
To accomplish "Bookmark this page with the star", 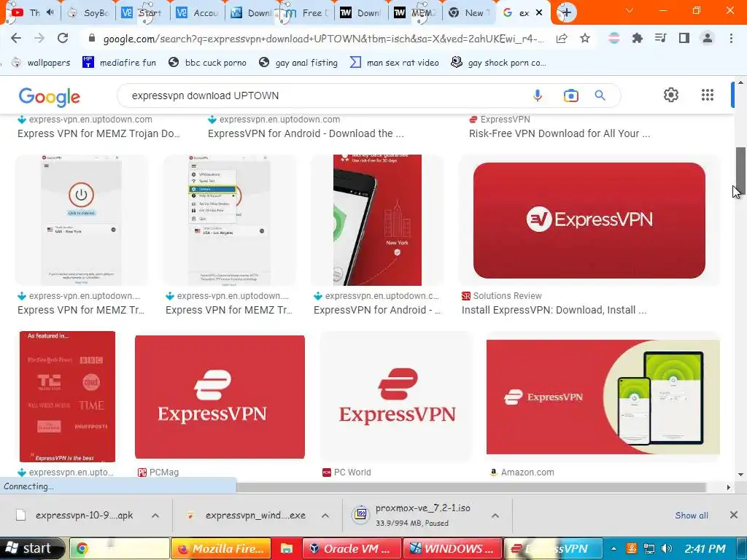I will pyautogui.click(x=585, y=38).
